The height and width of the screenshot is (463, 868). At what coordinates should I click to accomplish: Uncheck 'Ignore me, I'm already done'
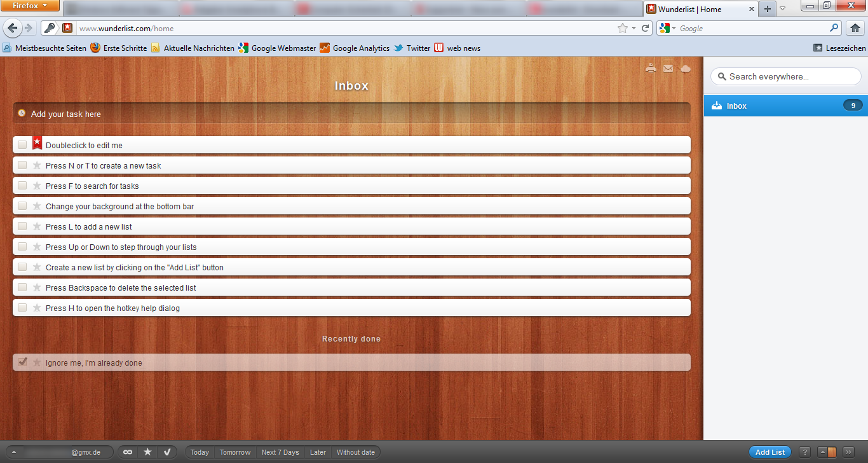click(x=22, y=361)
